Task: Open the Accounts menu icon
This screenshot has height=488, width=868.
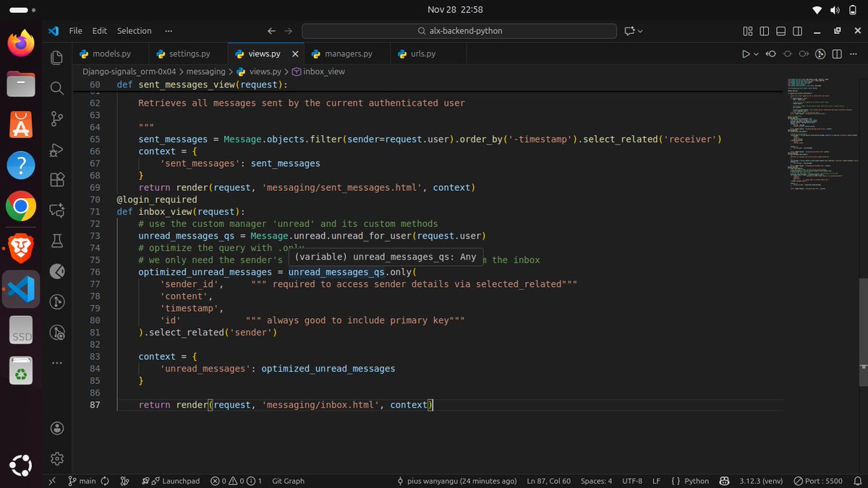Action: tap(57, 428)
